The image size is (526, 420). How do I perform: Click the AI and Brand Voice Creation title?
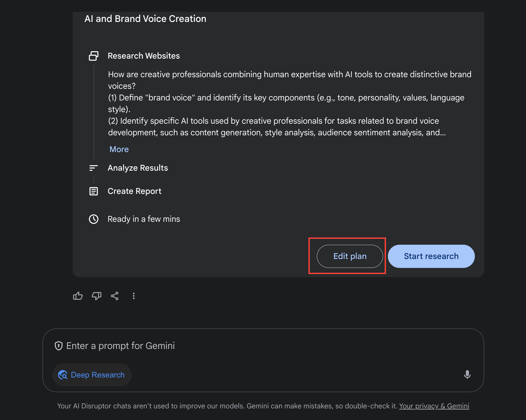[x=145, y=19]
